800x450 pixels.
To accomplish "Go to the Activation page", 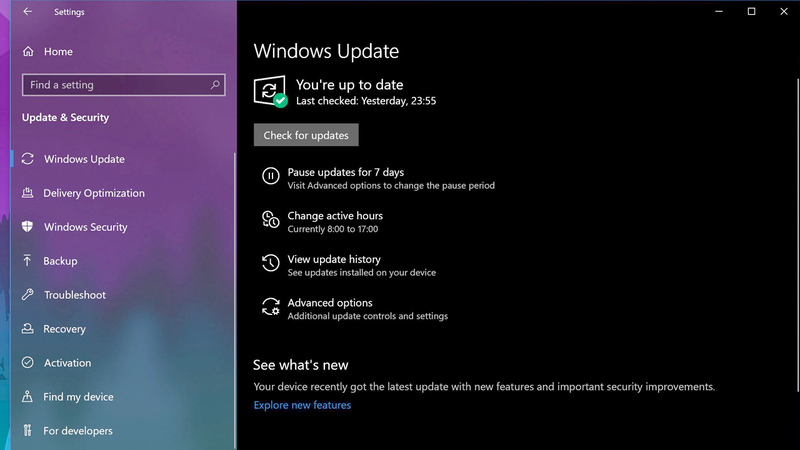I will coord(67,363).
